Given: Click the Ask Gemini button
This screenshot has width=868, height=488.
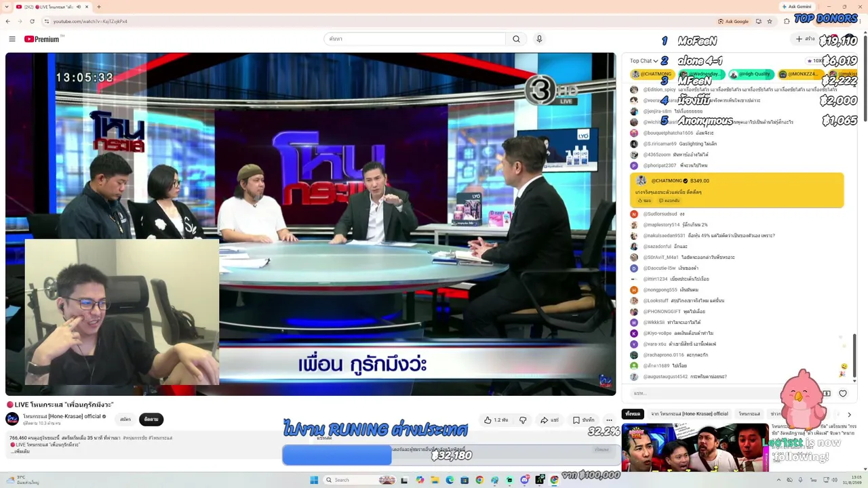Looking at the screenshot, I should 796,7.
